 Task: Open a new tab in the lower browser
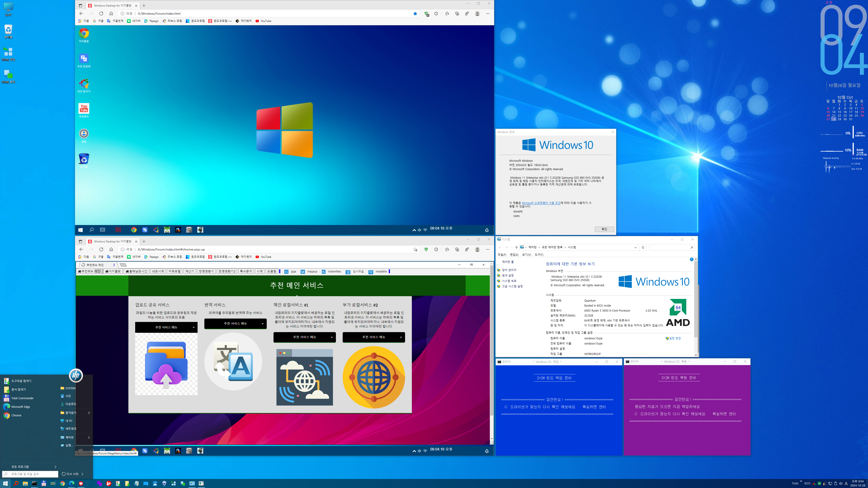[144, 241]
